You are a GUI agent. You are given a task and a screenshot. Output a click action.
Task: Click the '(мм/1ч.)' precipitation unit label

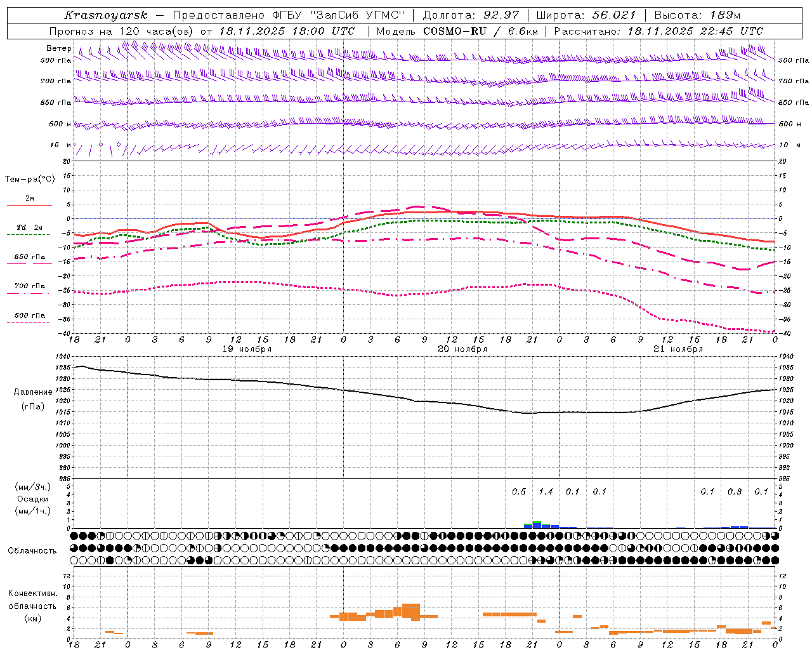coord(33,511)
